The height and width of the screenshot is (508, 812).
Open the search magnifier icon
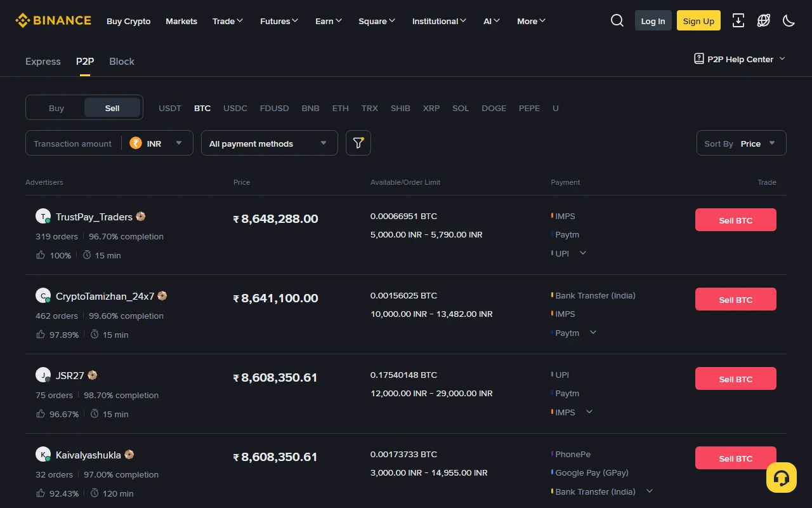click(617, 20)
